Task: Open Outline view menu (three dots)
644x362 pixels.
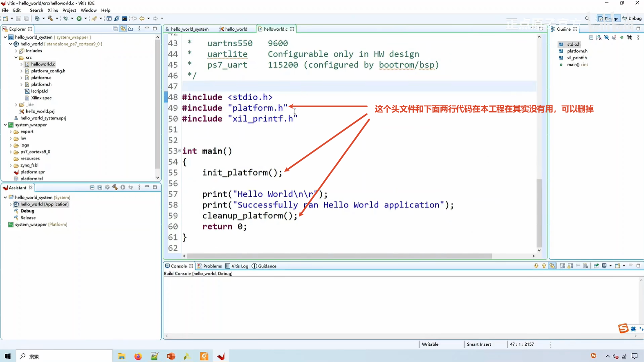Action: (x=638, y=38)
